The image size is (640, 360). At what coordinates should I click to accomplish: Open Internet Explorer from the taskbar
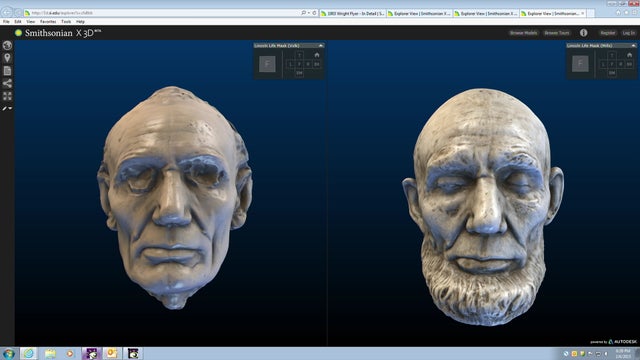click(x=29, y=353)
